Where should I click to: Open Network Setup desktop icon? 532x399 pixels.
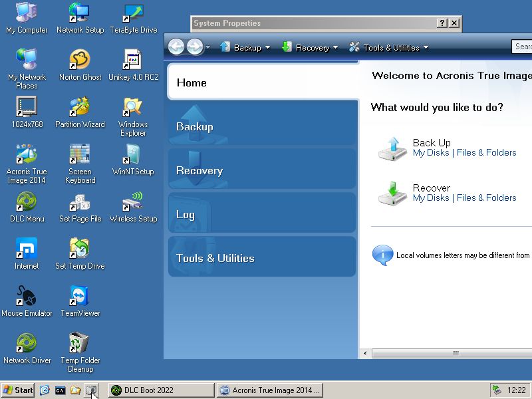[x=80, y=18]
